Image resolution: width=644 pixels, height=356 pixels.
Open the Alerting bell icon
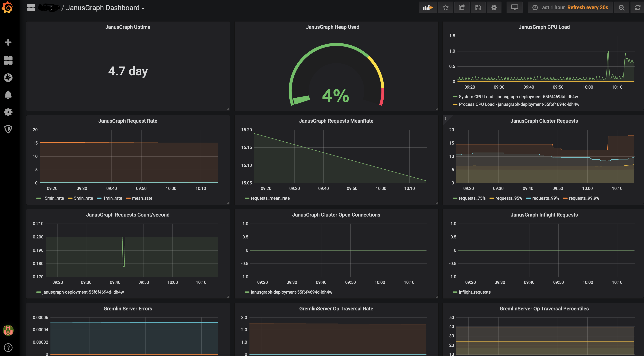8,95
